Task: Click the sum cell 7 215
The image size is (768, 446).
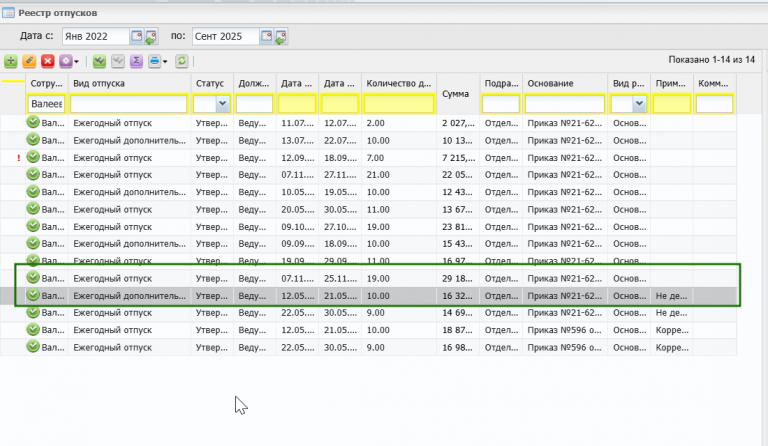Action: pos(458,158)
